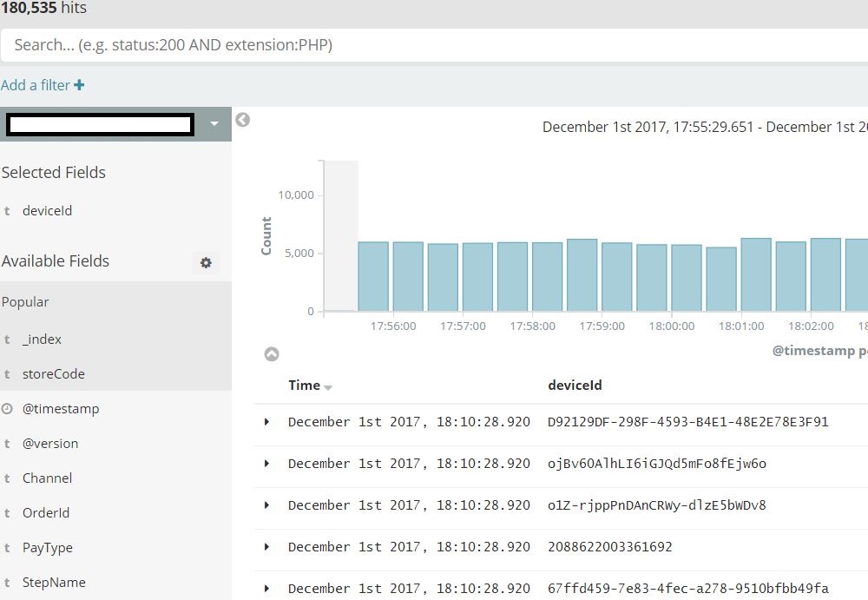Click the Add a filter link
This screenshot has width=868, height=600.
point(43,85)
